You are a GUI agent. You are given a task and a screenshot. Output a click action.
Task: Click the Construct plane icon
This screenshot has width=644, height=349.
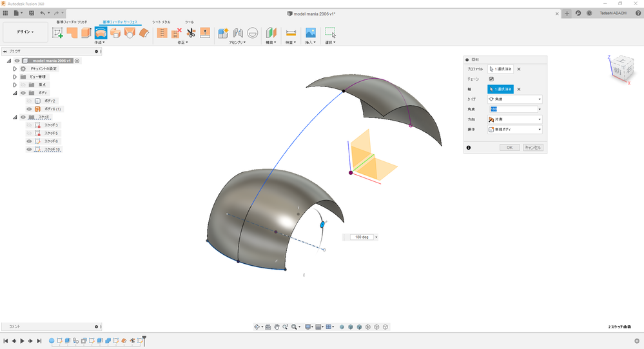(271, 33)
